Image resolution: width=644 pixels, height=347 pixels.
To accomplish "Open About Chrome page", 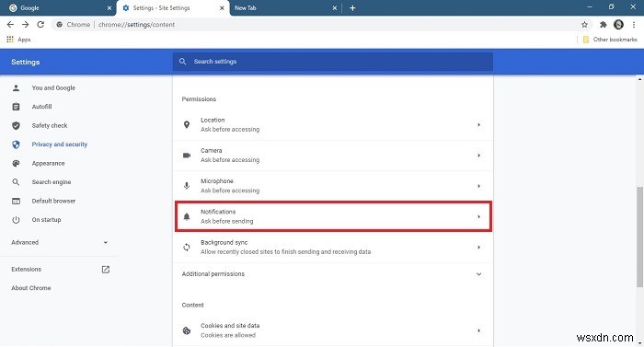I will (31, 288).
